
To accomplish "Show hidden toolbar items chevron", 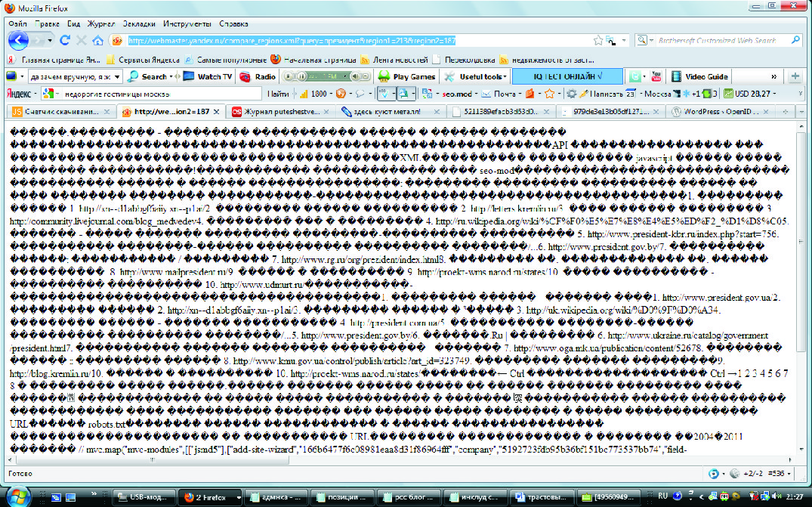I will tap(773, 76).
